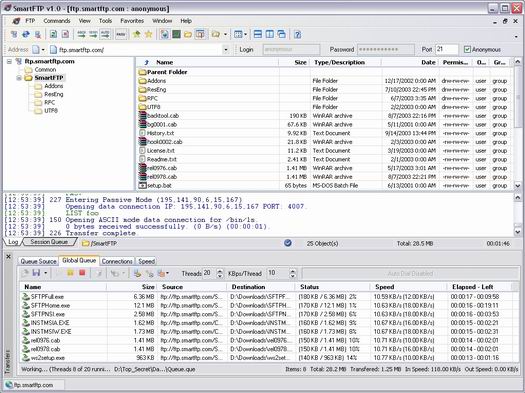Sort file list by Size column
Viewport: 525px width, 393px height.
pyautogui.click(x=294, y=63)
